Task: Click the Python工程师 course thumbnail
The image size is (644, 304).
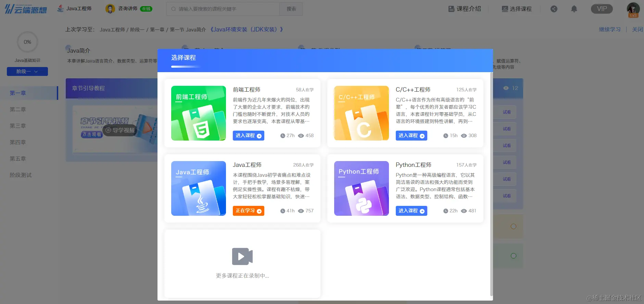Action: (x=362, y=188)
